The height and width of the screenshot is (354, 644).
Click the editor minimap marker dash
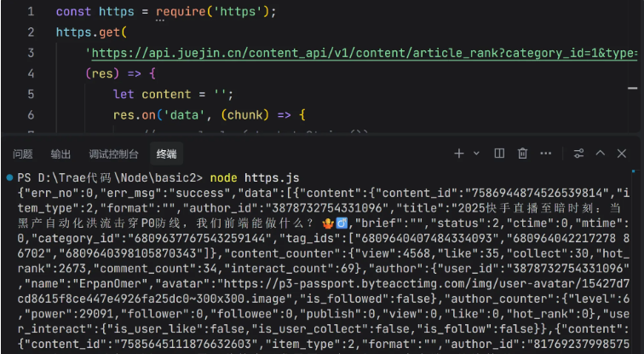coord(632,88)
